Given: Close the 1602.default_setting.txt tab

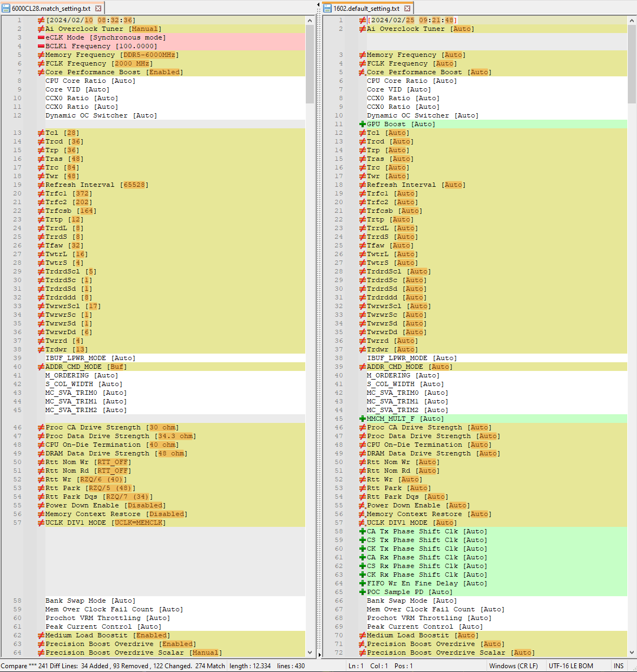Looking at the screenshot, I should tap(408, 8).
